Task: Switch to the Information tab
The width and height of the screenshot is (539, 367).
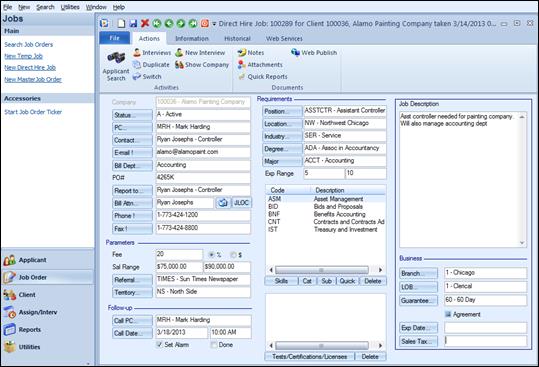Action: [192, 38]
